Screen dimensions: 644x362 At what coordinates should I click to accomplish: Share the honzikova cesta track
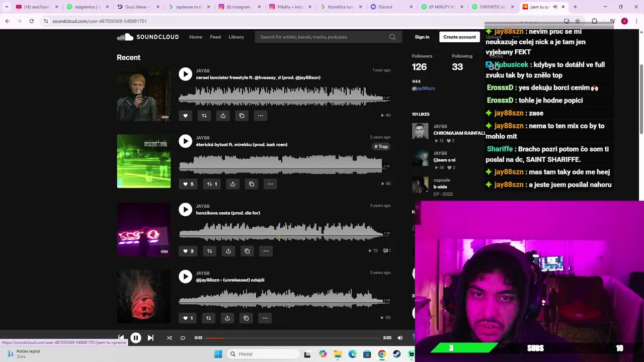[x=228, y=251]
